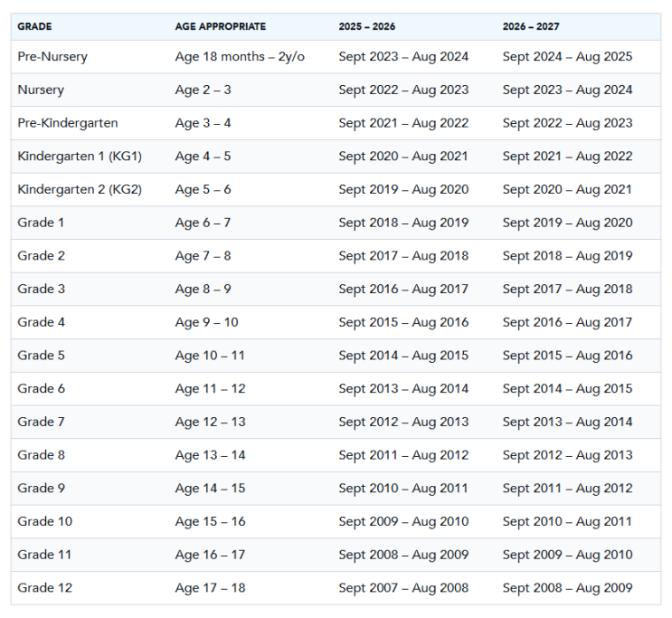Select Kindergarten 2 (KG2) cell

80,189
